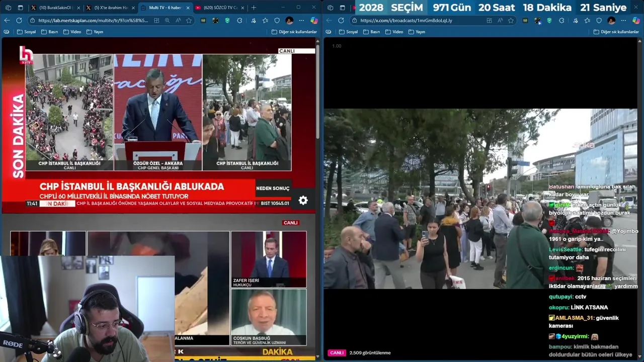Open Favorites hub in right window toolbar
The image size is (644, 362).
(x=587, y=21)
